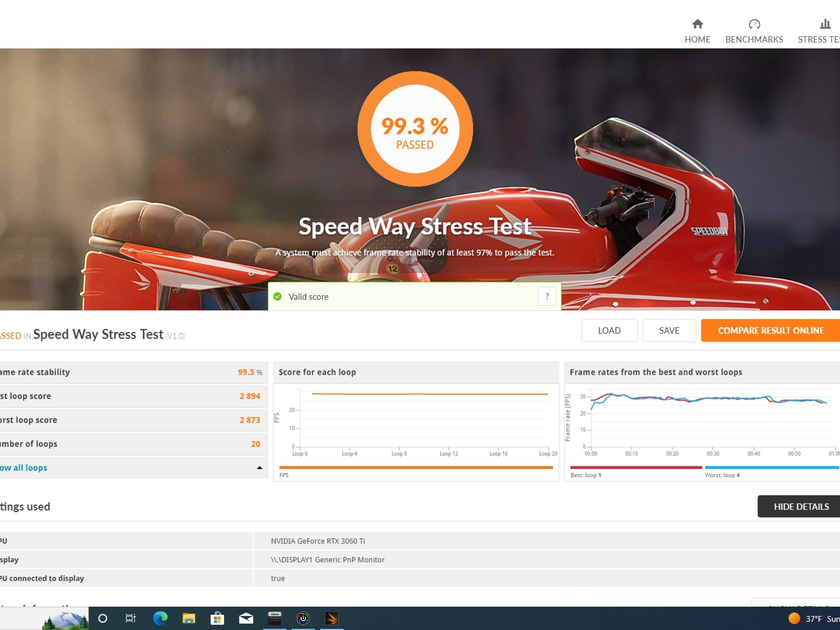Open Microsoft Store from the taskbar

click(x=217, y=618)
